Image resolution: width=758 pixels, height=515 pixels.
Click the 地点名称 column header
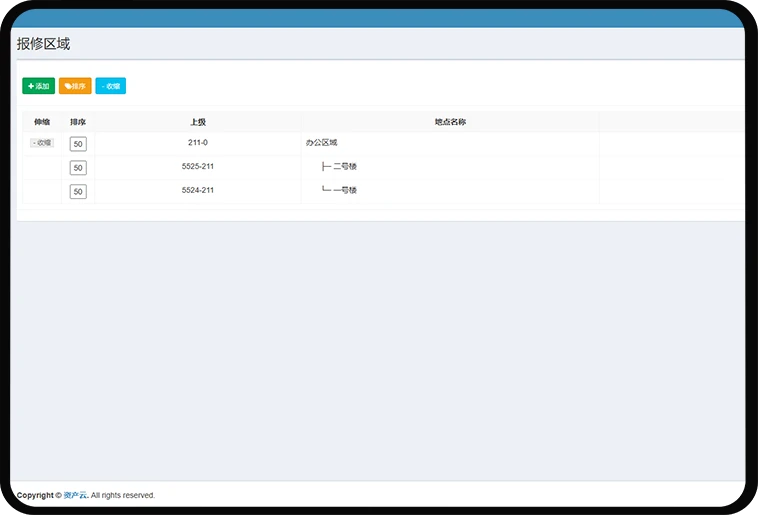(450, 122)
